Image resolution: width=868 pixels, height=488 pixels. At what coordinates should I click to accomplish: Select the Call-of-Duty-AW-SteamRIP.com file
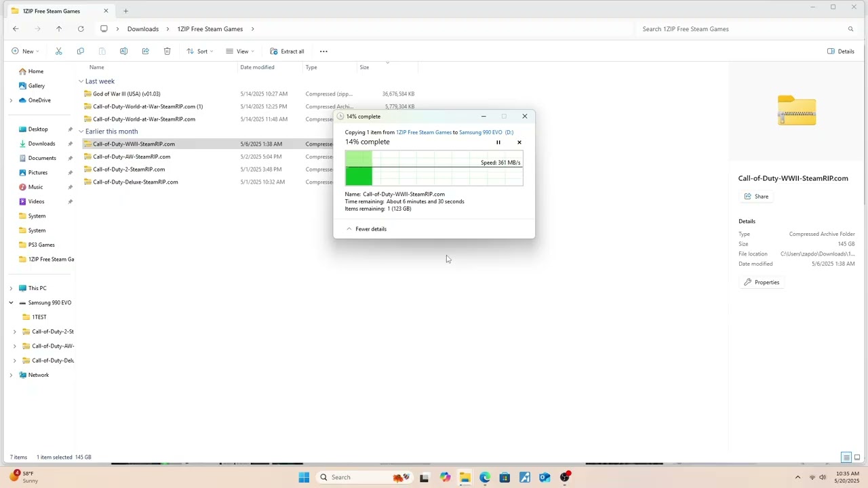[x=132, y=157]
